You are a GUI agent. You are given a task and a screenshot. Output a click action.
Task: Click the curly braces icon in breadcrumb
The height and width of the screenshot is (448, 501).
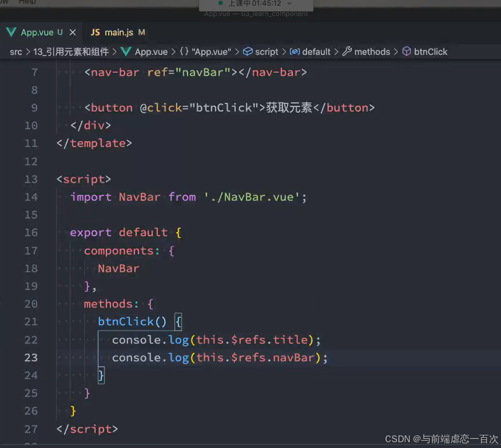tap(184, 51)
